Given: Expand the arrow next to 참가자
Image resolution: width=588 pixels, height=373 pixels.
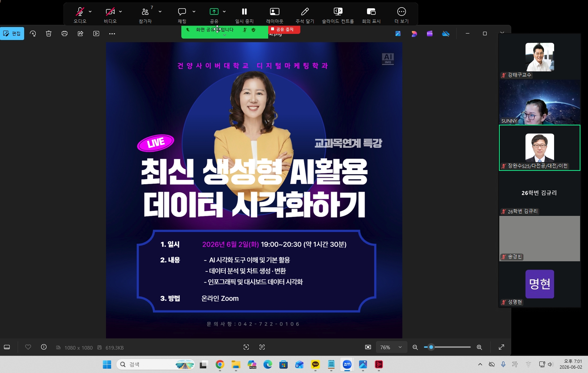Looking at the screenshot, I should 160,12.
